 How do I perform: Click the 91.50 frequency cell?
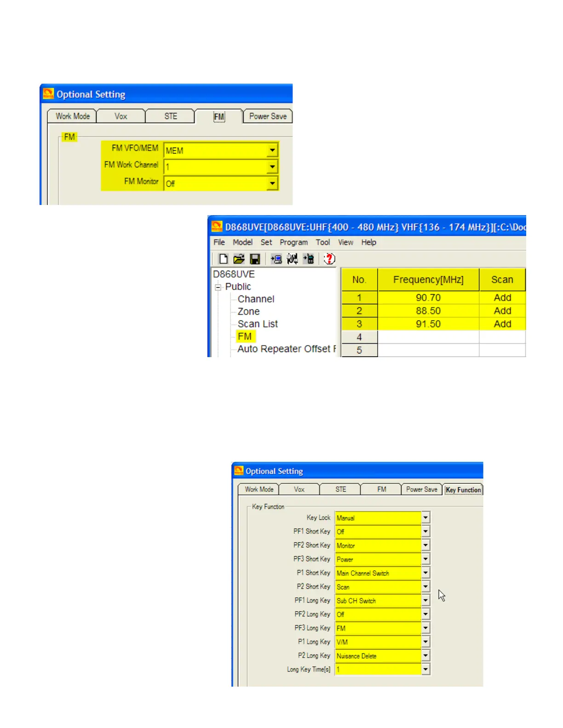coord(428,324)
